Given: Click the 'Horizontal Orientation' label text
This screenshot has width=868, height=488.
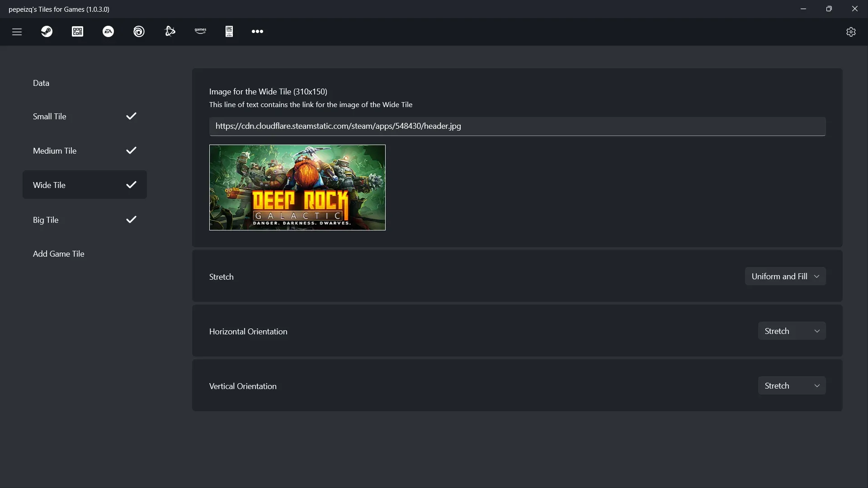Looking at the screenshot, I should (x=248, y=332).
